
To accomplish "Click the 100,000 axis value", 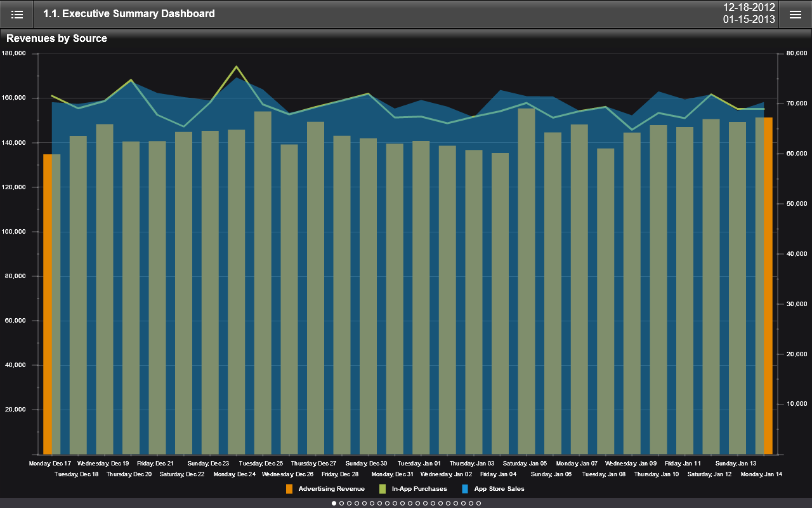I will coord(14,232).
